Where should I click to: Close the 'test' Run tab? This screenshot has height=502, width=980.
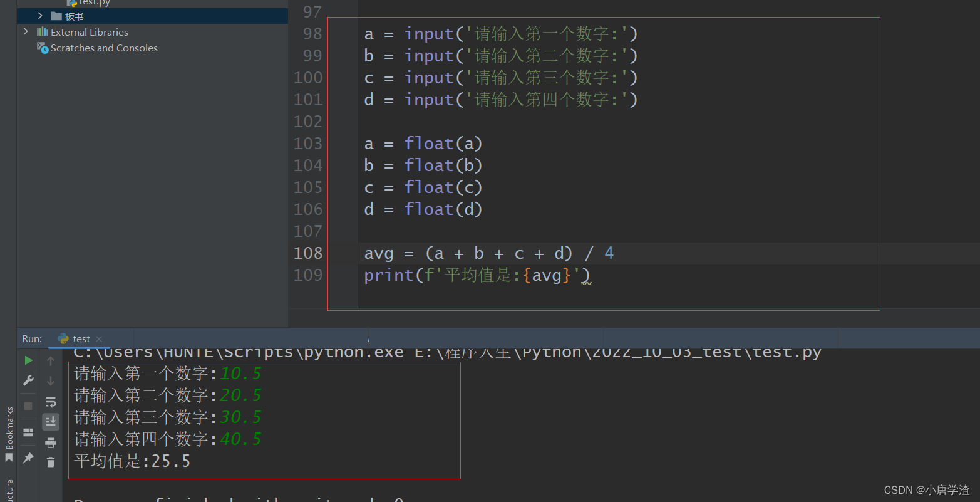tap(99, 339)
